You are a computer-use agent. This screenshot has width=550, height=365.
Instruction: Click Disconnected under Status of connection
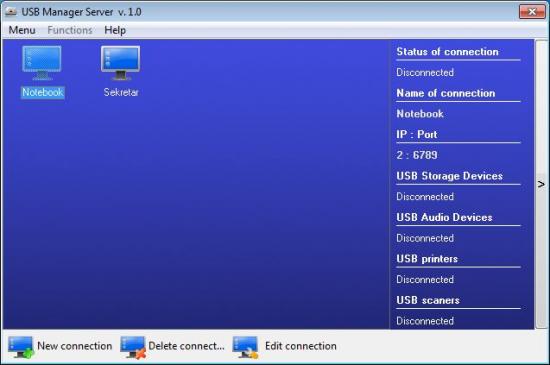point(425,72)
